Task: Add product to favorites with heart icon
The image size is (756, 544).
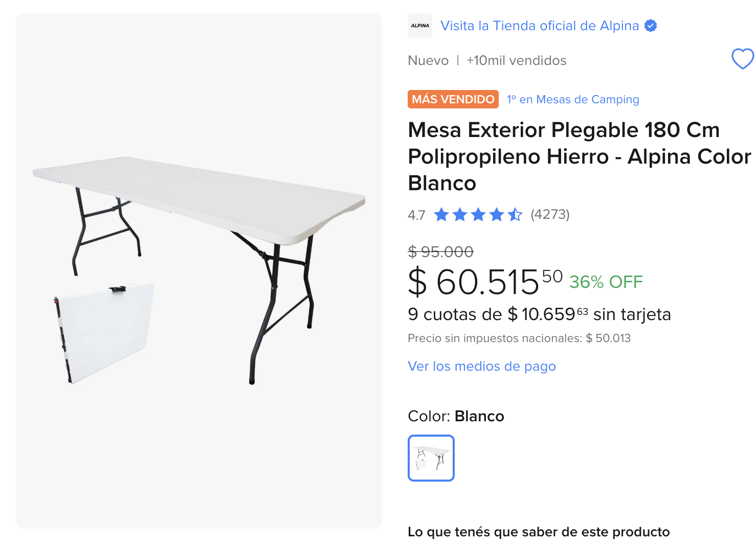Action: [x=742, y=59]
